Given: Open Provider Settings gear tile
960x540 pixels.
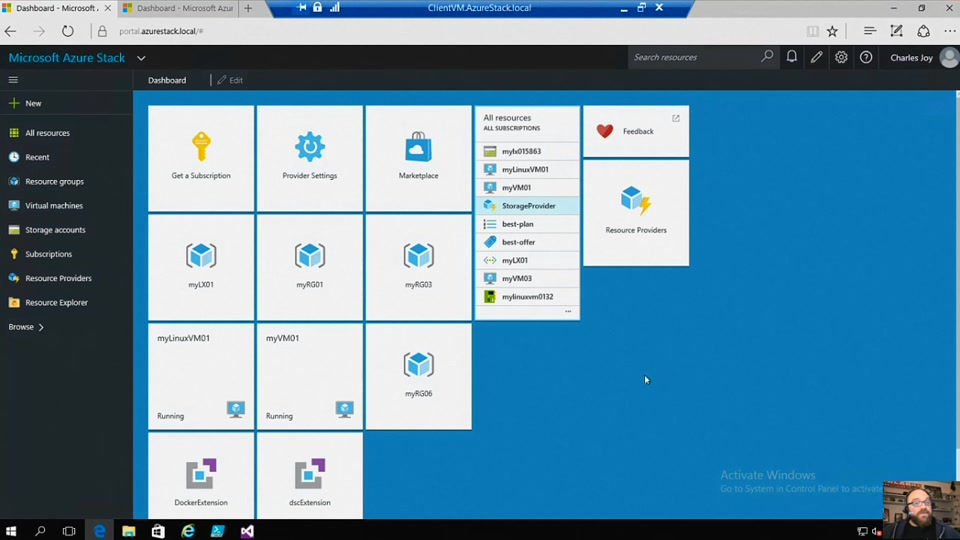Looking at the screenshot, I should click(310, 158).
